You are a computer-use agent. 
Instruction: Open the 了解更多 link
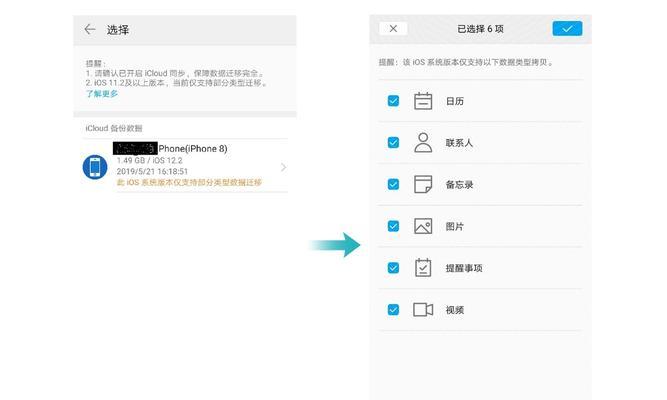point(102,94)
